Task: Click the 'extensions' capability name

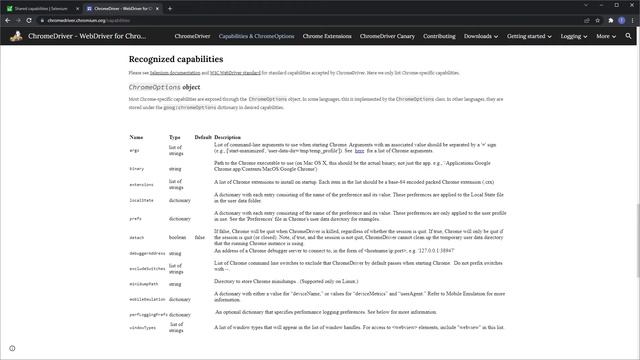Action: click(x=141, y=184)
